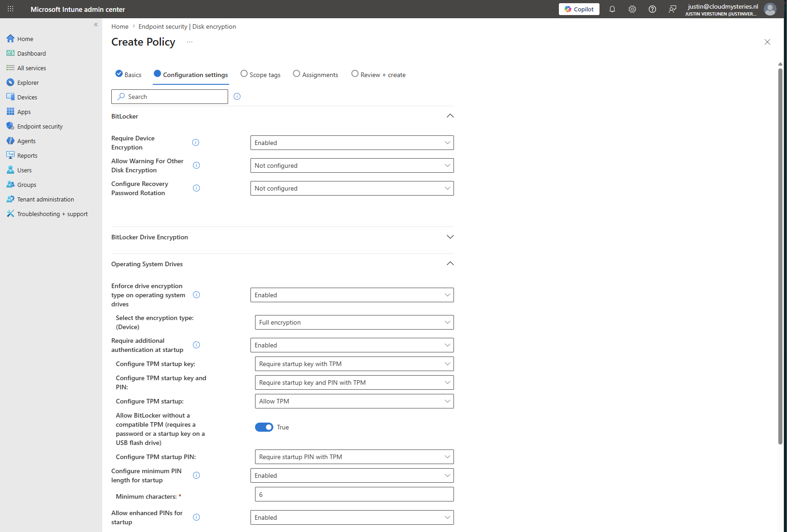Viewport: 787px width, 532px height.
Task: Click the settings Search field
Action: tap(170, 97)
